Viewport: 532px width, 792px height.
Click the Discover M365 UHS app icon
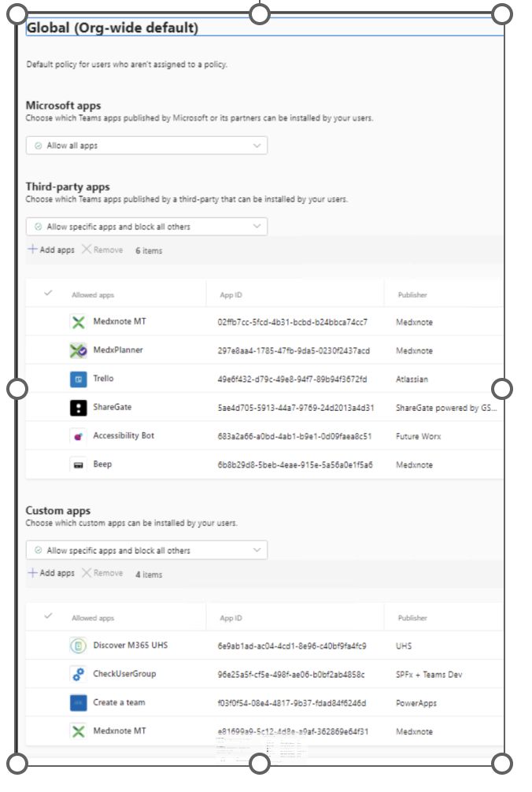(78, 646)
